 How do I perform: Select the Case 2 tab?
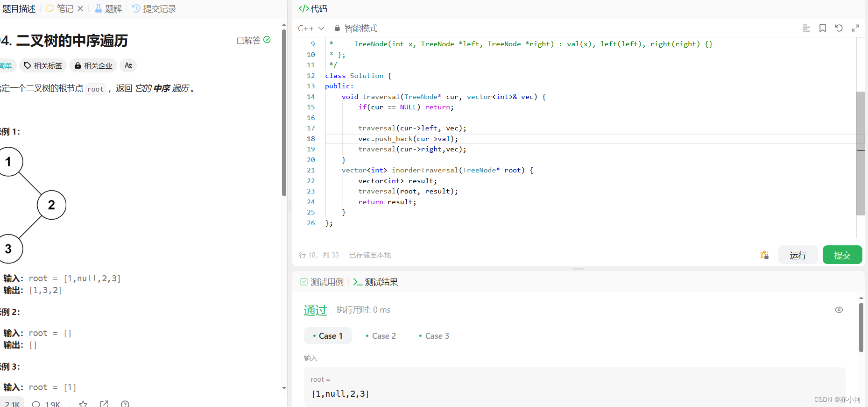pos(381,336)
